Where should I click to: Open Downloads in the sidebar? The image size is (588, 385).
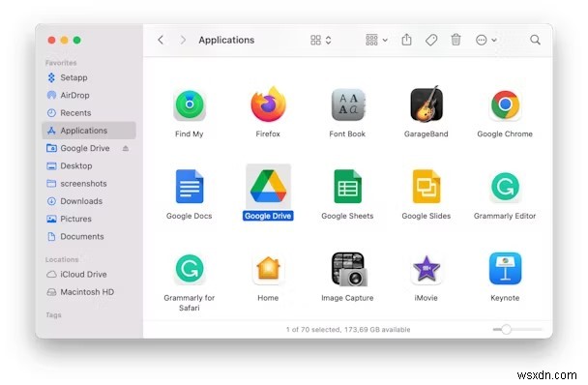tap(89, 201)
